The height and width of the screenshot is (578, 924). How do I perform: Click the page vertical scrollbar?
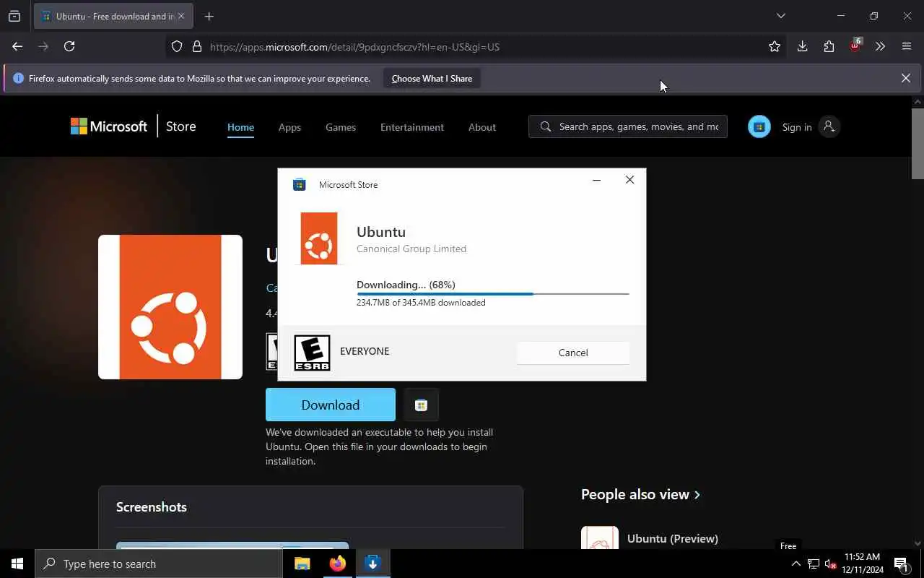click(x=918, y=143)
